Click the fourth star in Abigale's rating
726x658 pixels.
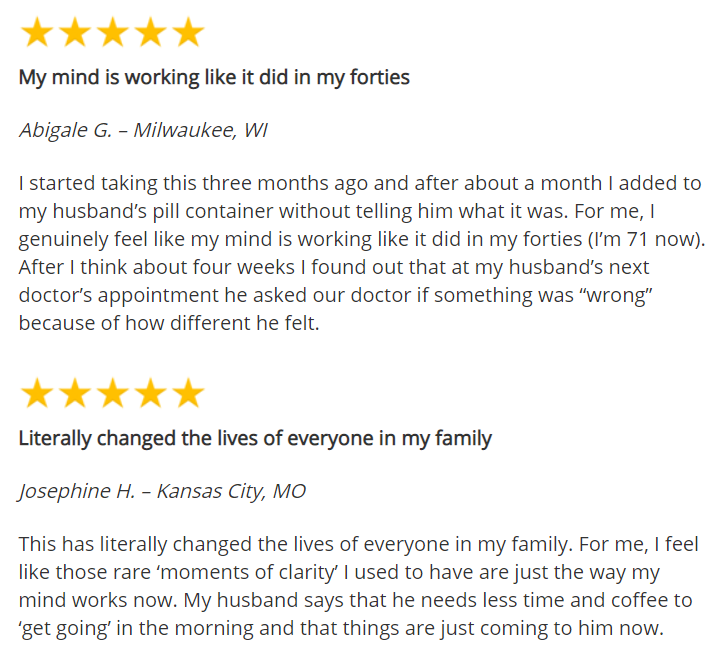[150, 34]
